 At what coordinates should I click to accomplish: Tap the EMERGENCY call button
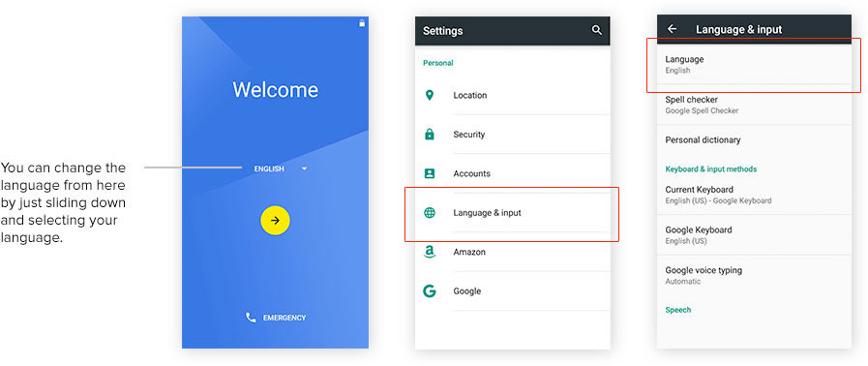[275, 318]
